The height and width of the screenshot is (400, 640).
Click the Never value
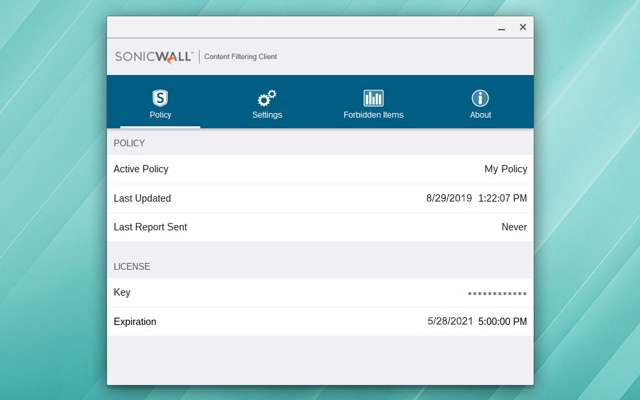pos(514,227)
